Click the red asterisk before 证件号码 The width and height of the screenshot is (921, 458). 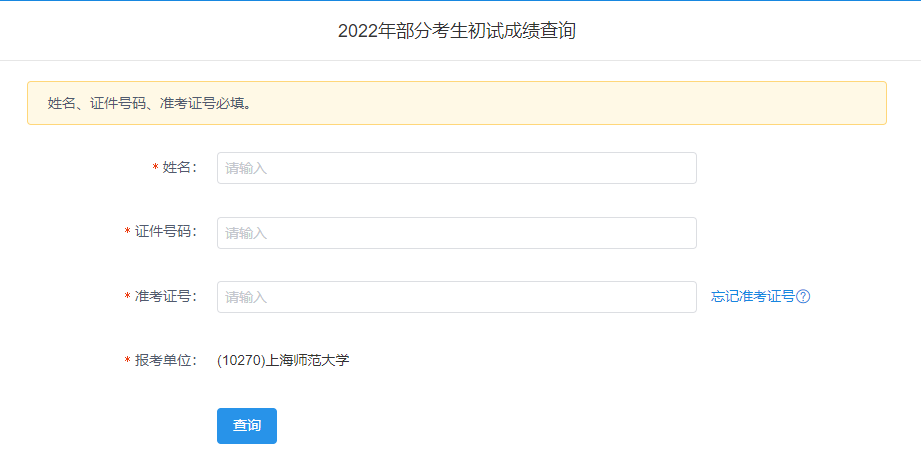127,232
